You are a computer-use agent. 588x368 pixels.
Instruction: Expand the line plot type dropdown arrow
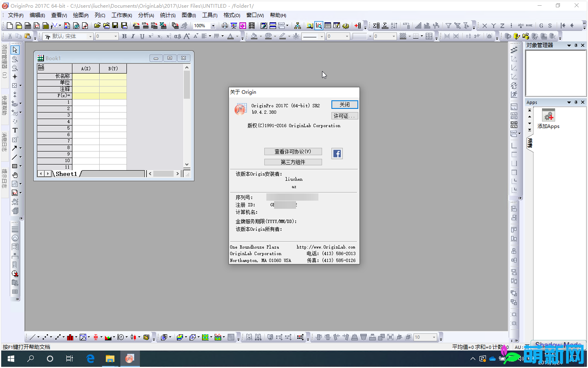[x=38, y=337]
